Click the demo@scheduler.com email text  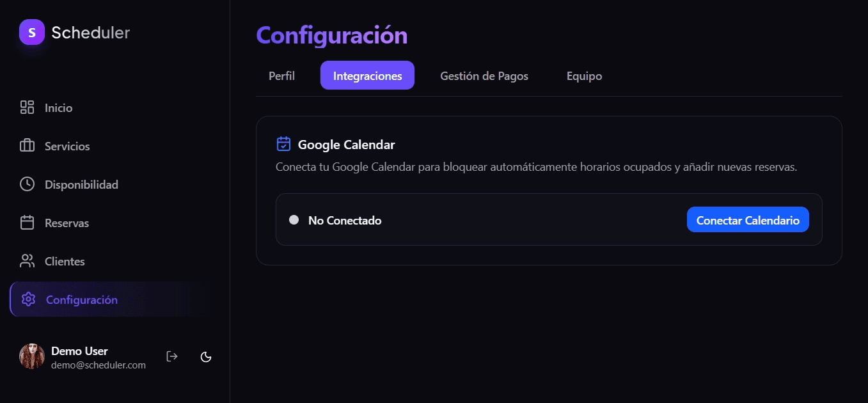coord(99,365)
